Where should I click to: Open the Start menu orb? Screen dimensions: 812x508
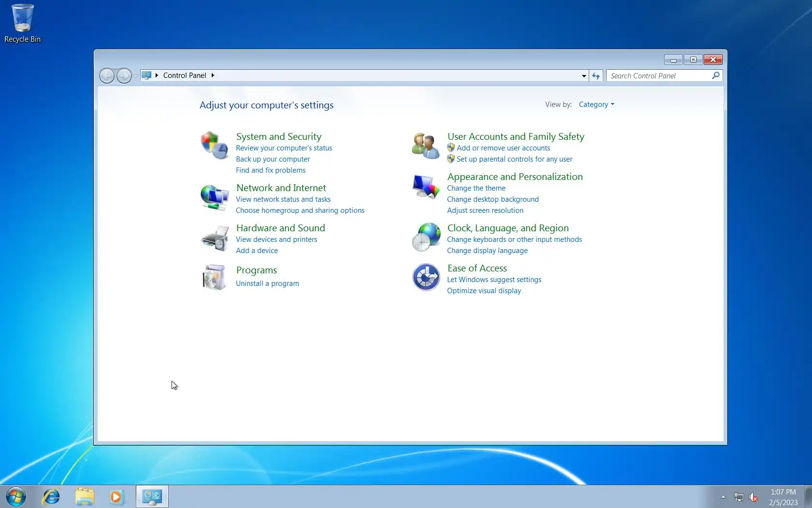tap(16, 497)
